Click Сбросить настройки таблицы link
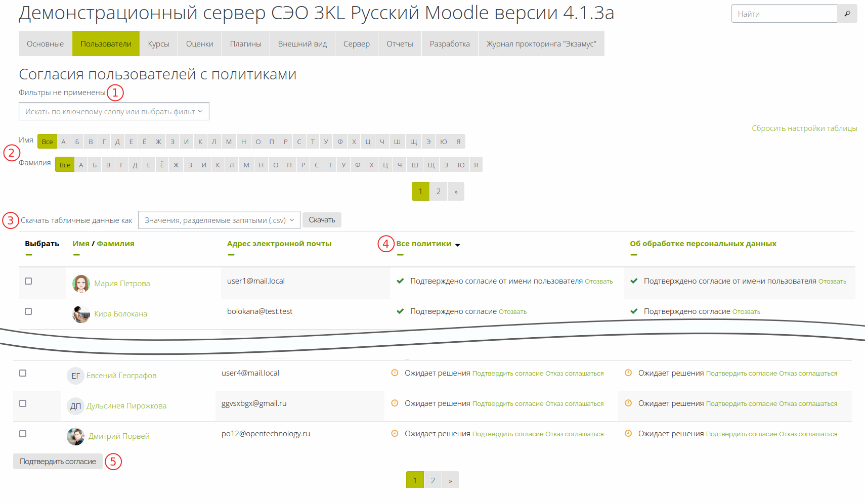Screen dimensions: 865x504 point(804,128)
